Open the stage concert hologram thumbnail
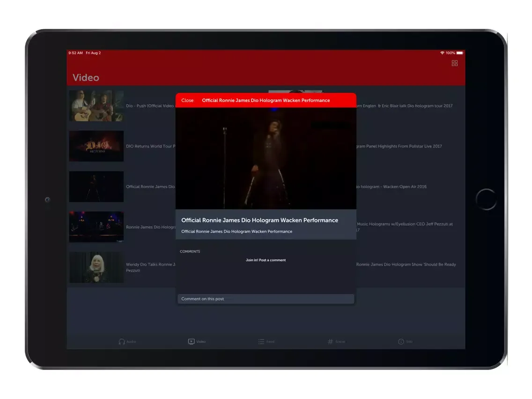The height and width of the screenshot is (399, 532). pyautogui.click(x=96, y=227)
